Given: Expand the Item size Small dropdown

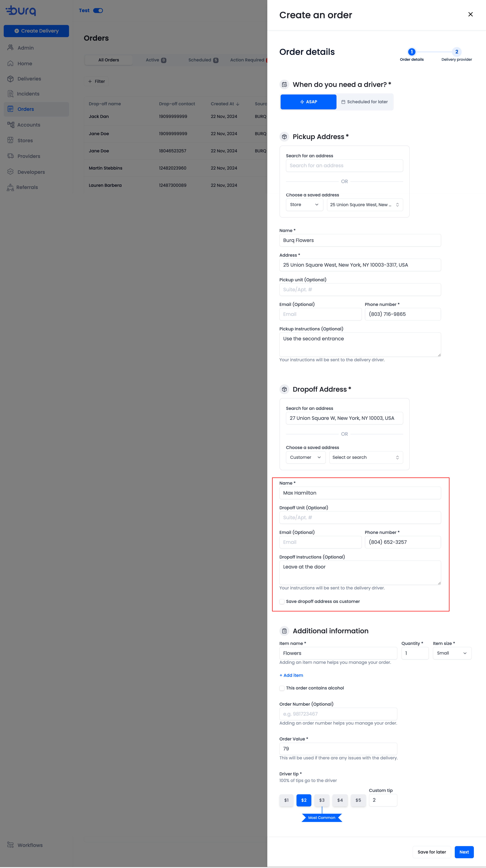Looking at the screenshot, I should pyautogui.click(x=452, y=653).
